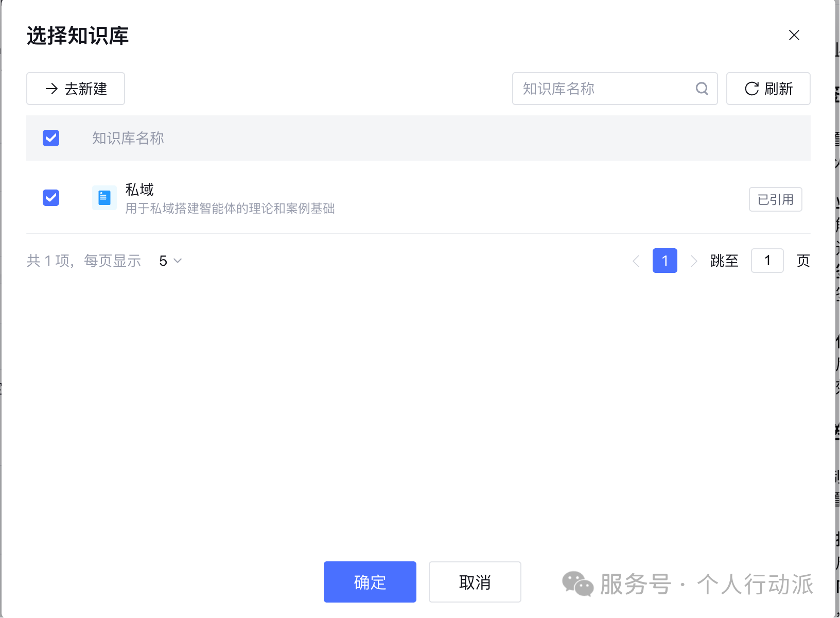The image size is (840, 618).
Task: Close the 选择知识库 dialog with X
Action: [x=794, y=35]
